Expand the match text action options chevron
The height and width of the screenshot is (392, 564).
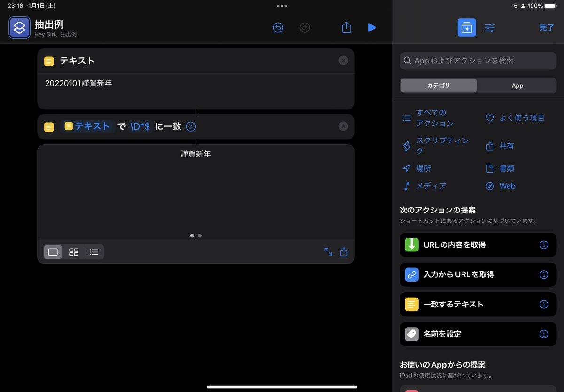tap(190, 126)
